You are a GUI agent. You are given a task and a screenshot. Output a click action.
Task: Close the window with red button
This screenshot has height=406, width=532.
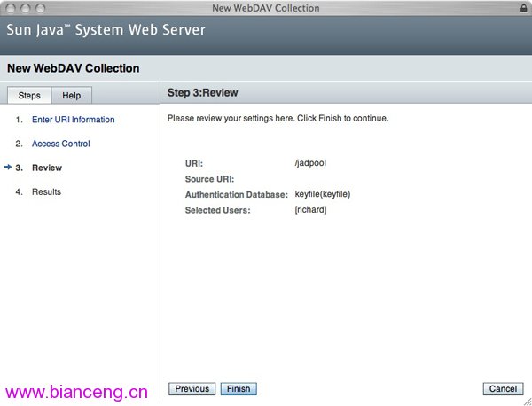pyautogui.click(x=11, y=8)
